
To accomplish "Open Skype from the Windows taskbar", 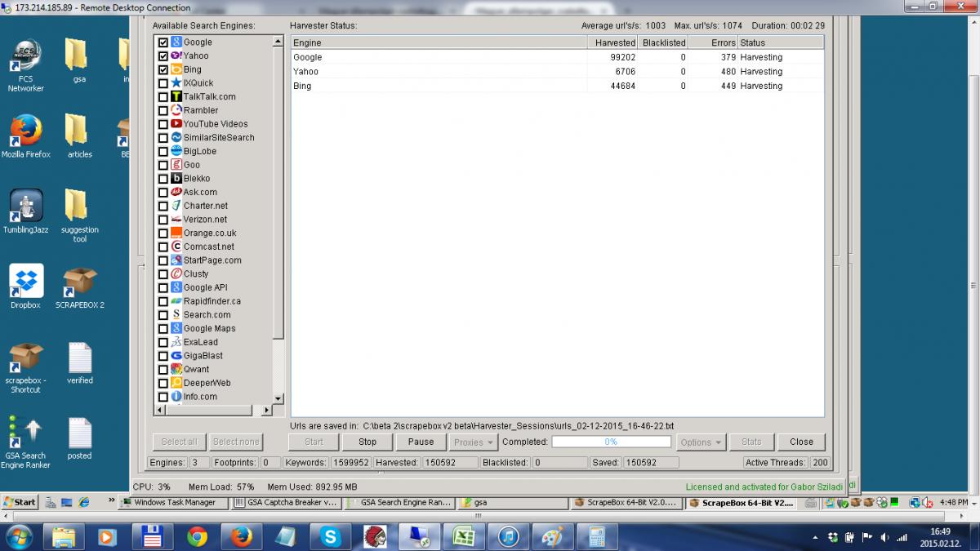I will [331, 536].
